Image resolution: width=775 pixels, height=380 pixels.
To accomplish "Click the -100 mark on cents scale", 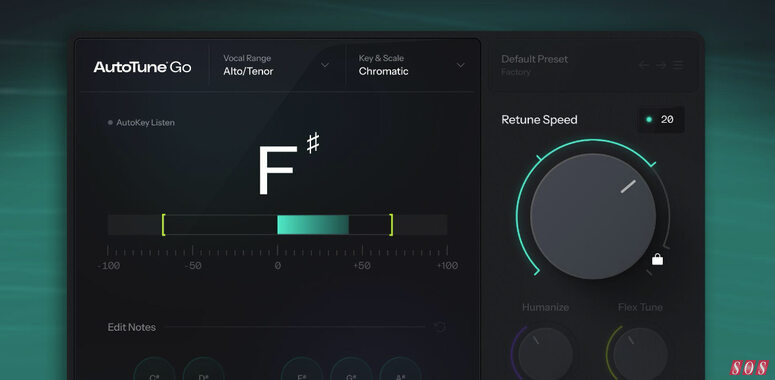I will point(109,266).
